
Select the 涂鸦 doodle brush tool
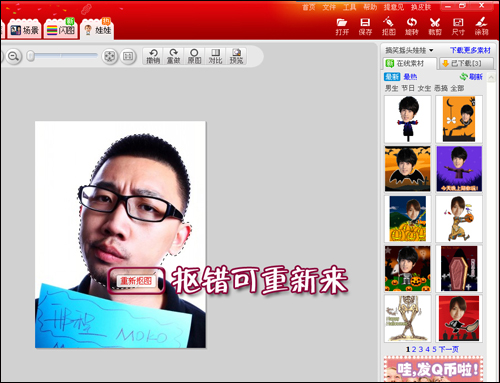(481, 27)
